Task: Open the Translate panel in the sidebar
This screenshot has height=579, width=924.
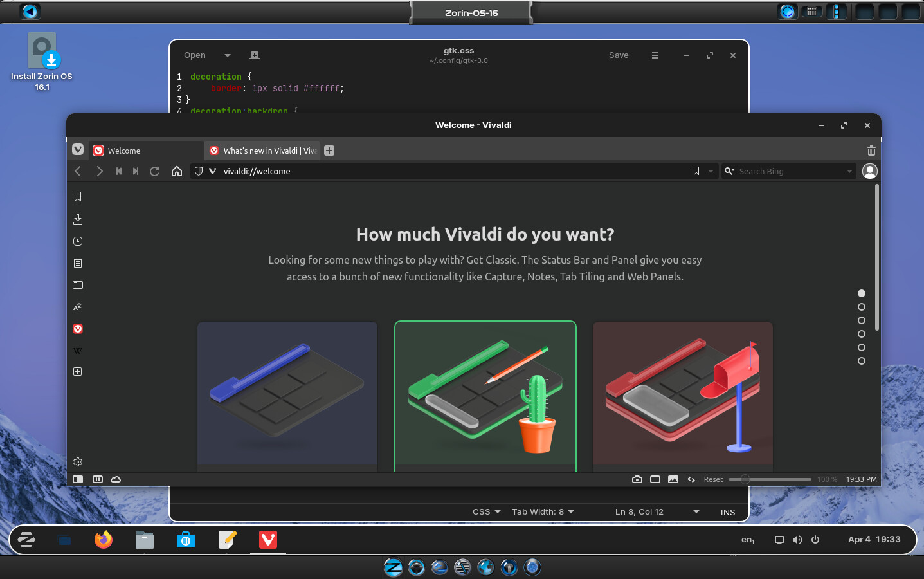Action: pos(78,307)
